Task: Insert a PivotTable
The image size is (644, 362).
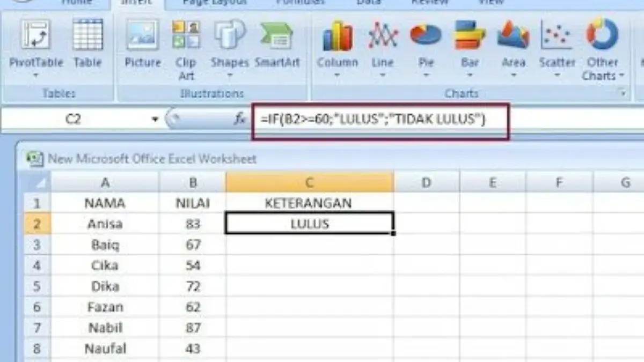Action: click(36, 48)
